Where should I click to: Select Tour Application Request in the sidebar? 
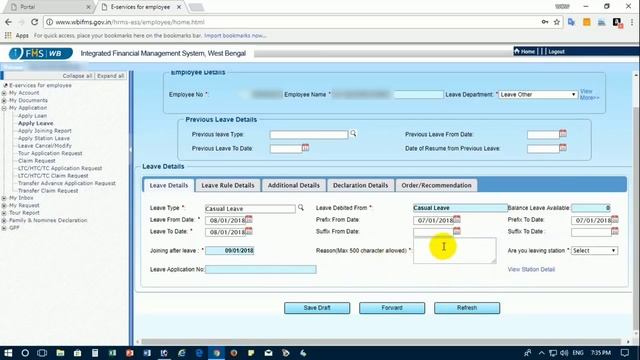[x=50, y=153]
